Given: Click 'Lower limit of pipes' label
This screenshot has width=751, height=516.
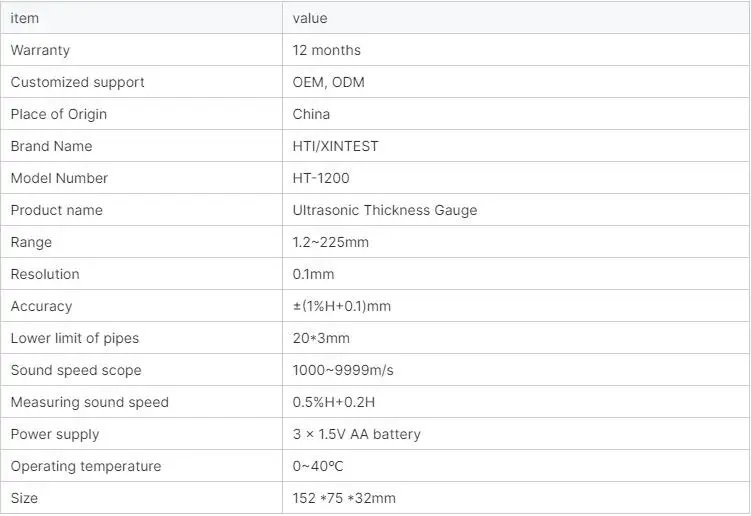Looking at the screenshot, I should pyautogui.click(x=75, y=338).
